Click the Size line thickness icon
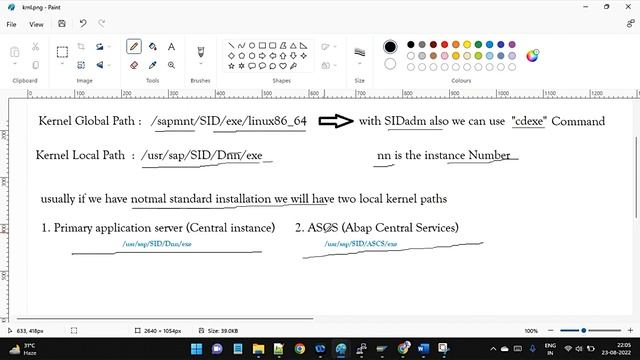The height and width of the screenshot is (360, 640). [360, 52]
